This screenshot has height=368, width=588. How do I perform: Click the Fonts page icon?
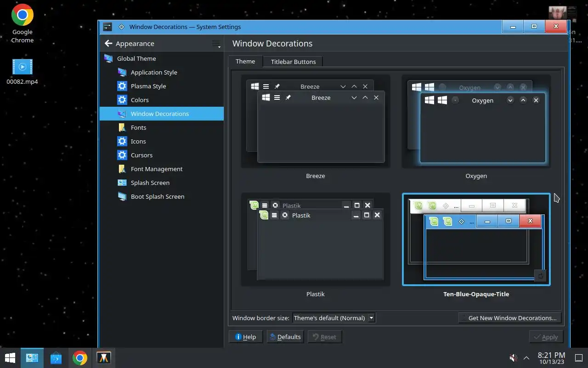pos(122,127)
